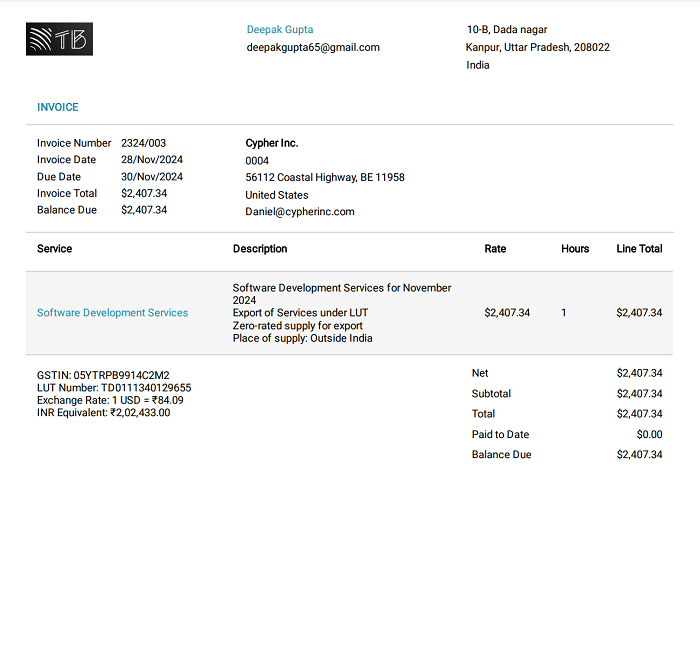This screenshot has height=668, width=700.
Task: Click the Service column header
Action: point(54,249)
